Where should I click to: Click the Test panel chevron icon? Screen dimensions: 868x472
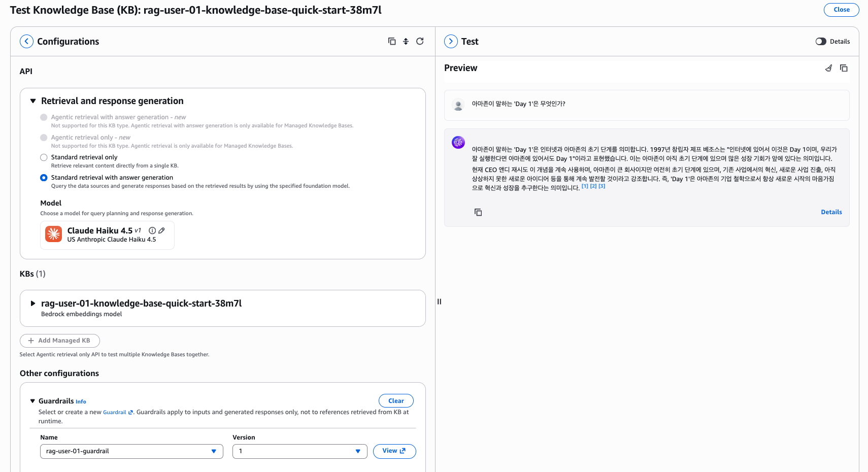pos(451,42)
